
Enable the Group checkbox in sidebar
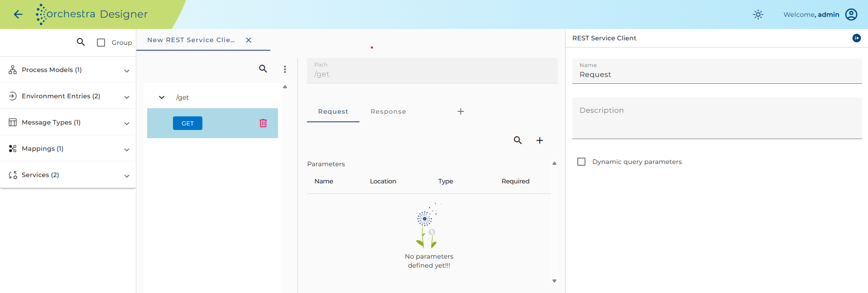coord(101,43)
